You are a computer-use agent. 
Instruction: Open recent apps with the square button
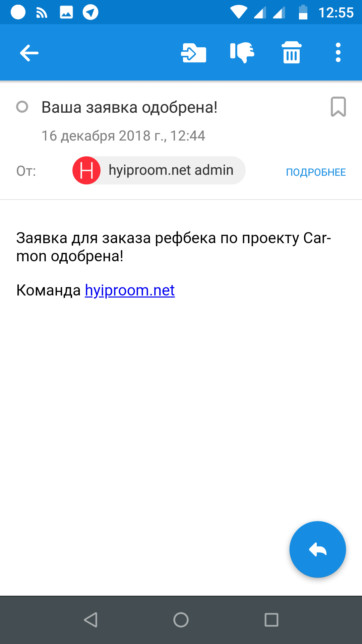tap(271, 620)
